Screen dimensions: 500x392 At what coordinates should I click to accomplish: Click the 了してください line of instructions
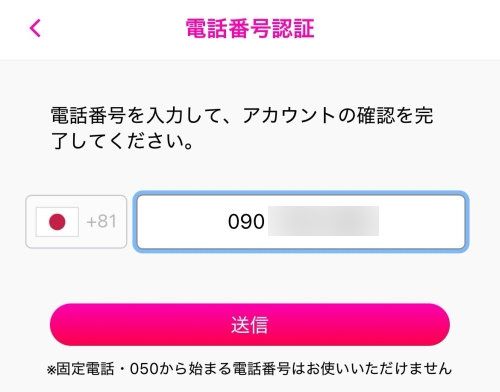coord(122,141)
